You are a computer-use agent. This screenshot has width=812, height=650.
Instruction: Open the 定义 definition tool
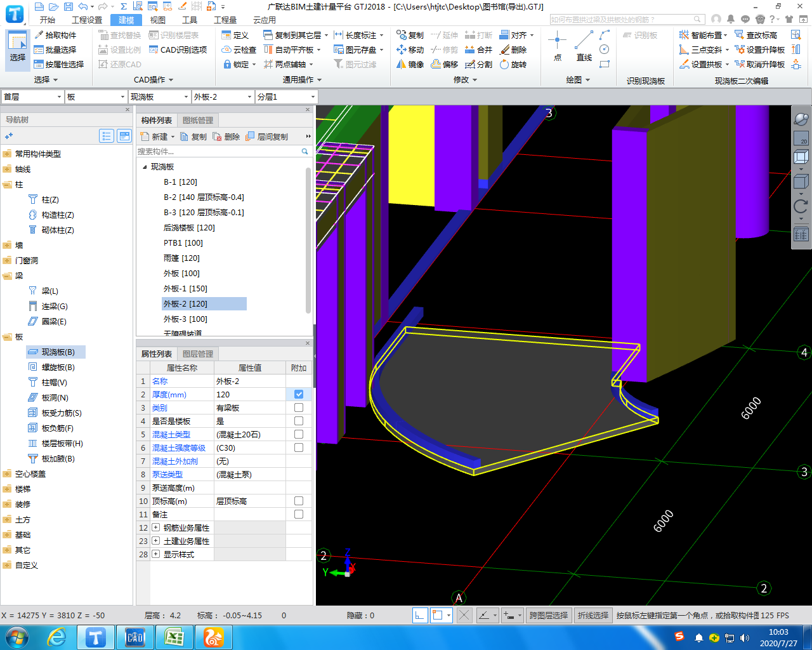pos(235,35)
